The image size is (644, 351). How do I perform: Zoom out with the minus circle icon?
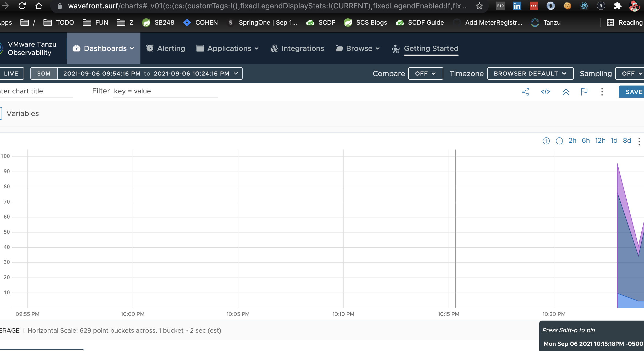tap(559, 141)
